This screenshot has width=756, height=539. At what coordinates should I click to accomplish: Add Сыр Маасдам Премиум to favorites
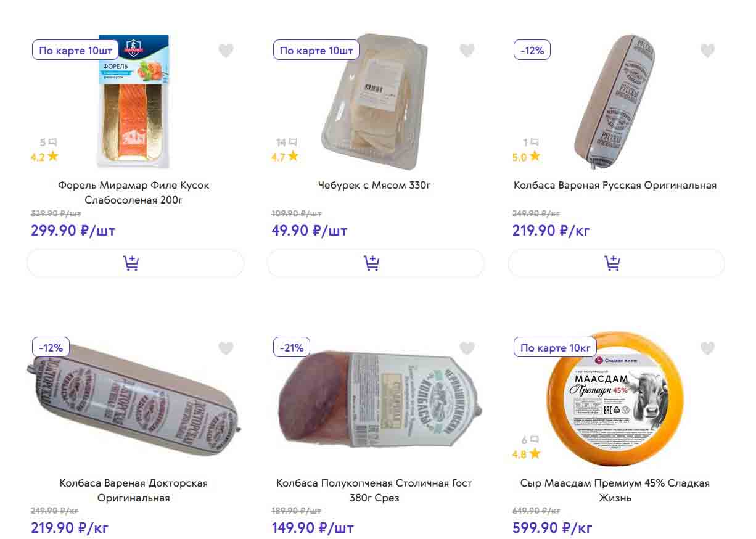pyautogui.click(x=707, y=348)
